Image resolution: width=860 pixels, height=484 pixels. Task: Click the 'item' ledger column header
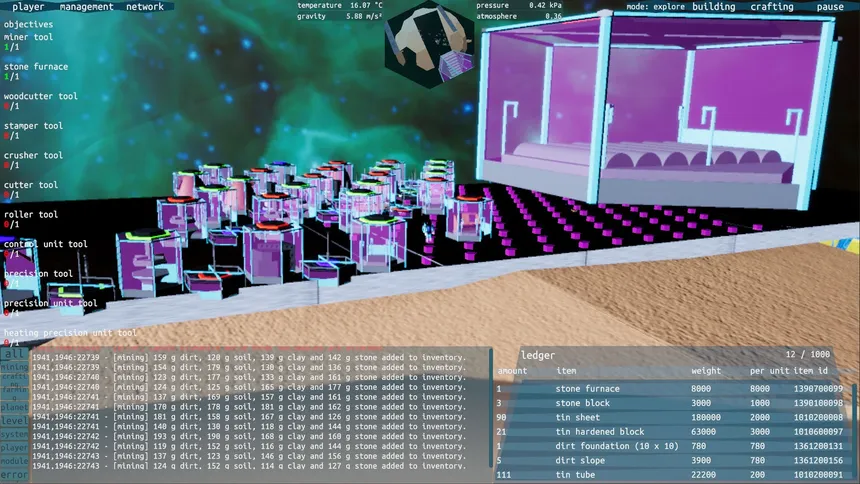(566, 371)
